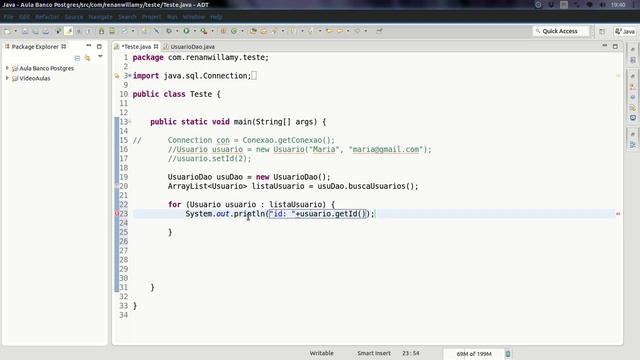640x360 pixels.
Task: Toggle Link with Editor in Package Explorer
Action: pyautogui.click(x=87, y=58)
